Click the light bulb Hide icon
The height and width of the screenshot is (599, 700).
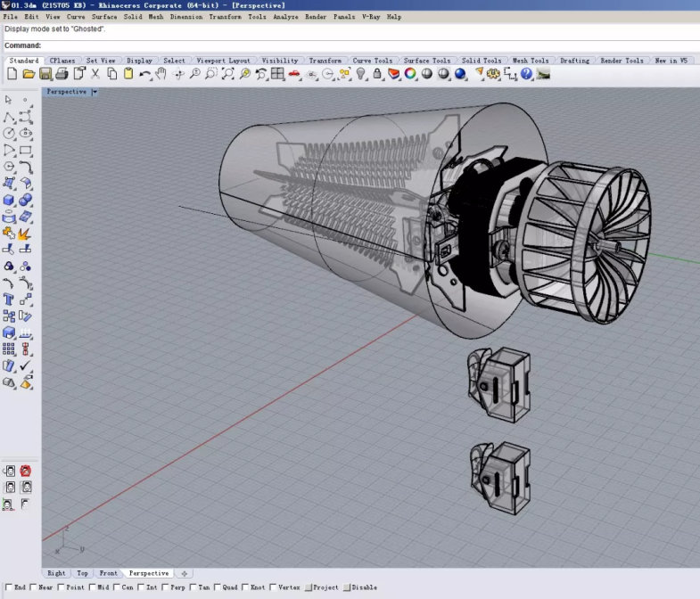click(361, 74)
